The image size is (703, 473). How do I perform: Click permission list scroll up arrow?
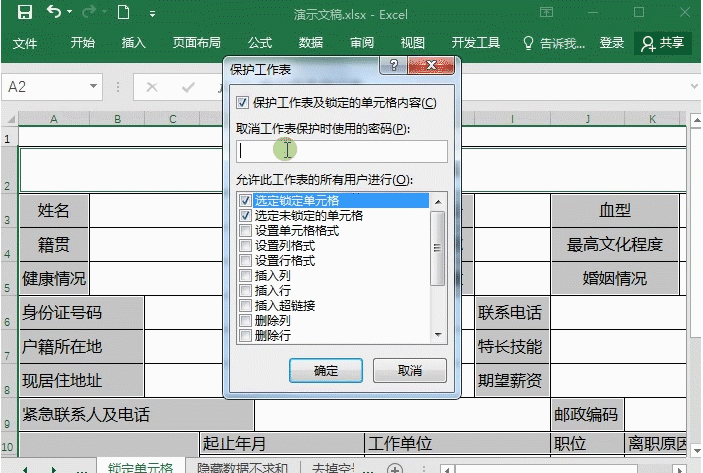(x=438, y=202)
